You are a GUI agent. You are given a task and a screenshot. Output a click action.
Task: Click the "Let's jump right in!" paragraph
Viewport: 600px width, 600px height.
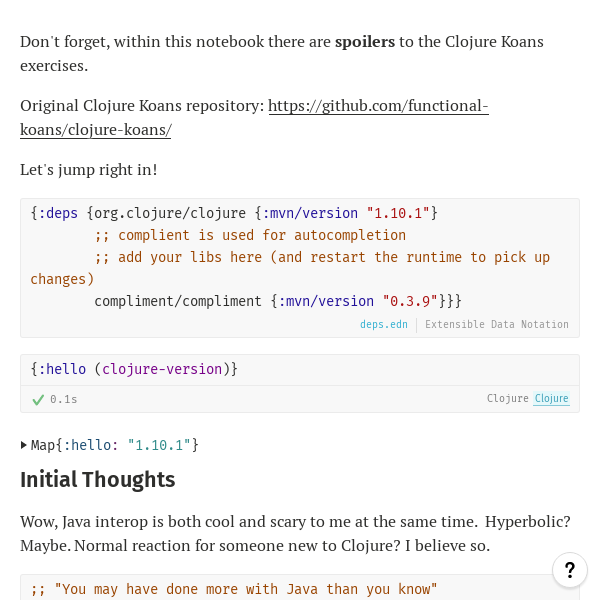89,170
